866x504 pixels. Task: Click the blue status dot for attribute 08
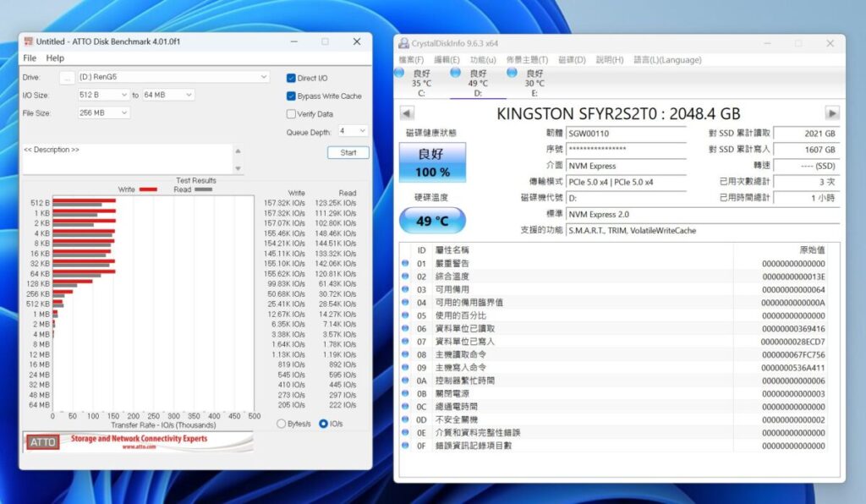tap(405, 354)
